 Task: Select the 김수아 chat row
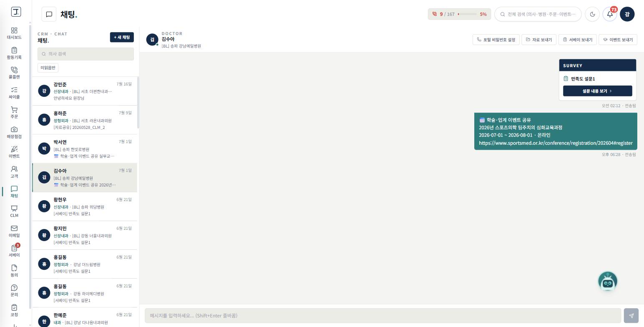point(85,177)
